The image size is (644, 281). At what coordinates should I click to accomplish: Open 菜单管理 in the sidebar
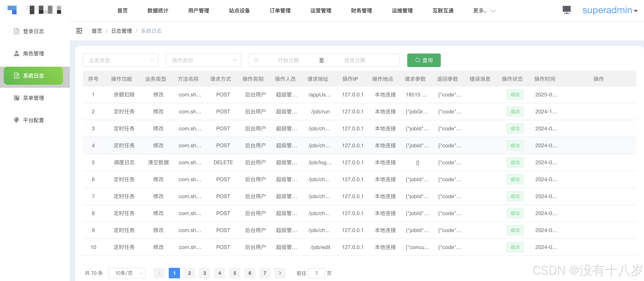[x=33, y=98]
